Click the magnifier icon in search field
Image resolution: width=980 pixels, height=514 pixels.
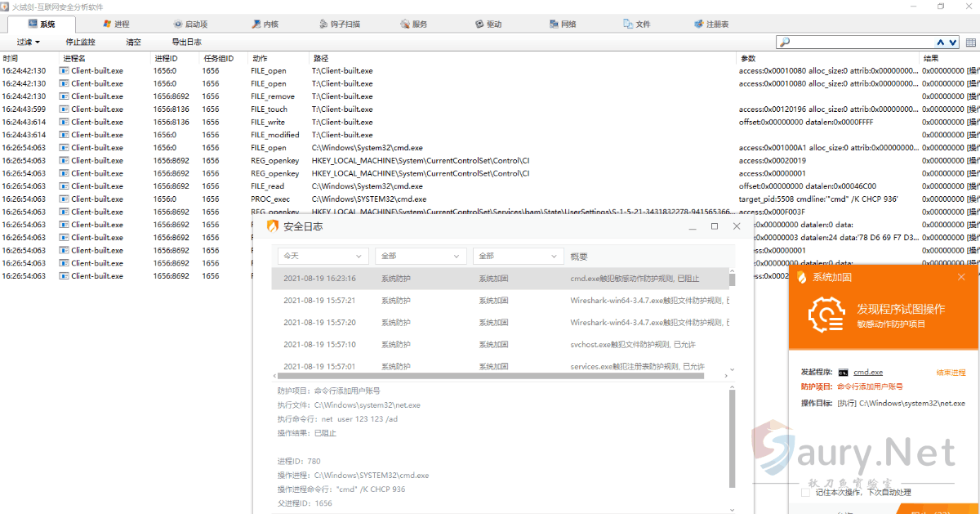(x=785, y=42)
